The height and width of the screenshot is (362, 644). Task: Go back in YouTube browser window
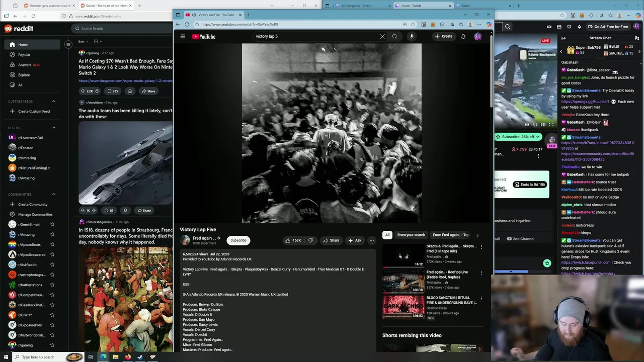(x=178, y=24)
